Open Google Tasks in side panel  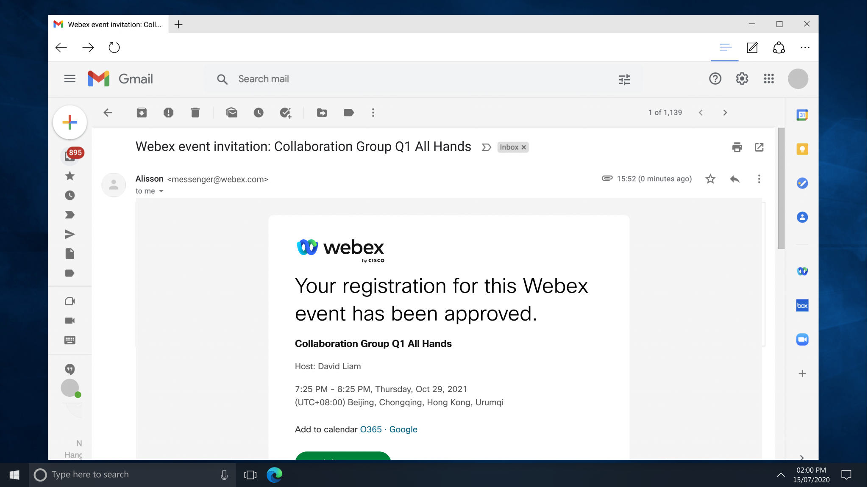pos(802,183)
